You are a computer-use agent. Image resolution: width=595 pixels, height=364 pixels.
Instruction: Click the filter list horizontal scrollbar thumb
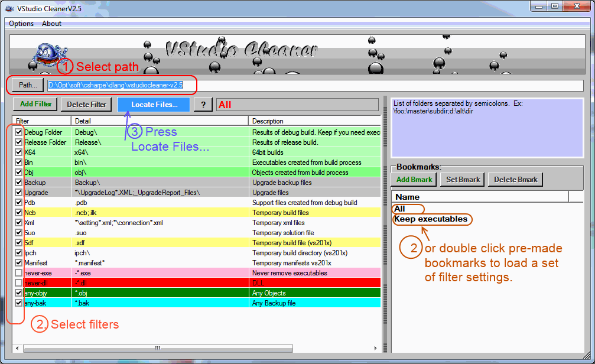158,348
